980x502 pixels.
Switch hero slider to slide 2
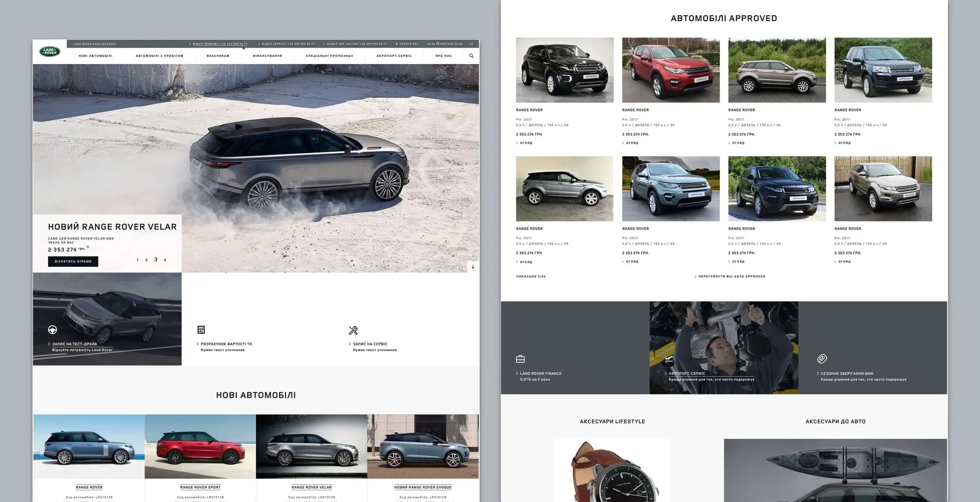click(146, 260)
